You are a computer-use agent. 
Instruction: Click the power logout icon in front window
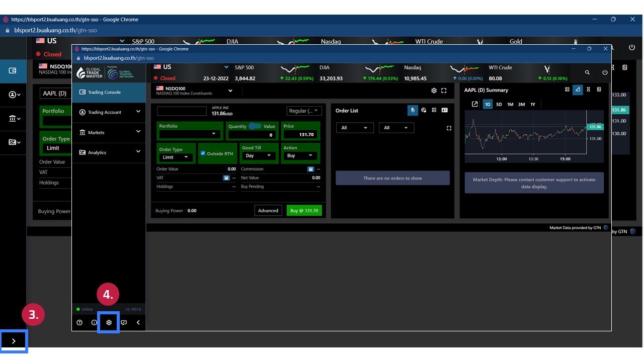tap(605, 72)
